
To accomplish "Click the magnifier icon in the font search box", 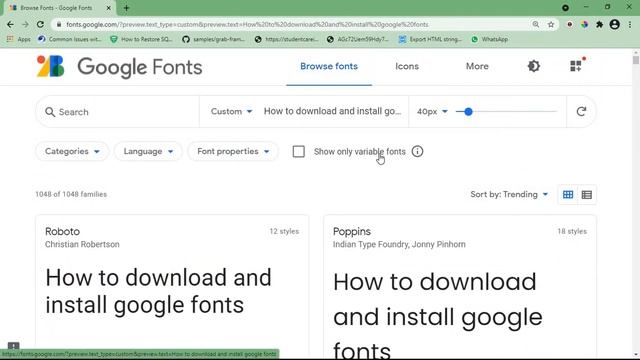I will 50,112.
